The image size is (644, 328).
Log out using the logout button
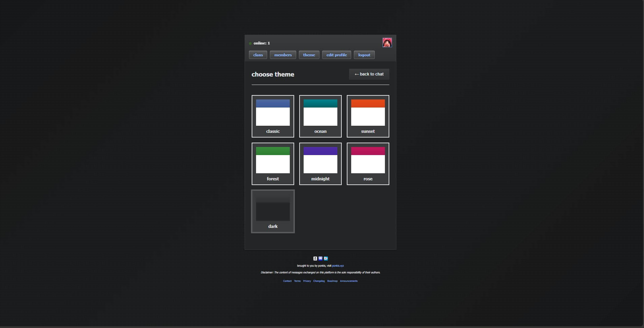[364, 55]
